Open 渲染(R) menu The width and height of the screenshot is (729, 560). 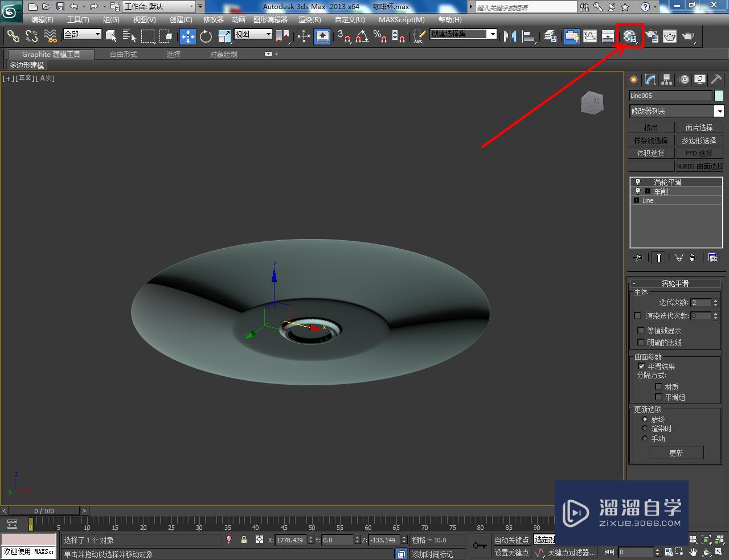tap(309, 19)
